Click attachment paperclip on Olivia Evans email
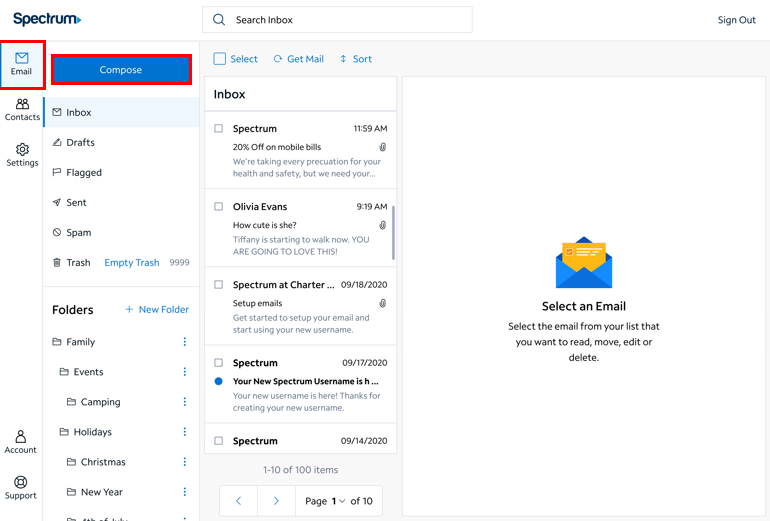Screen dimensions: 770x521 click(383, 225)
